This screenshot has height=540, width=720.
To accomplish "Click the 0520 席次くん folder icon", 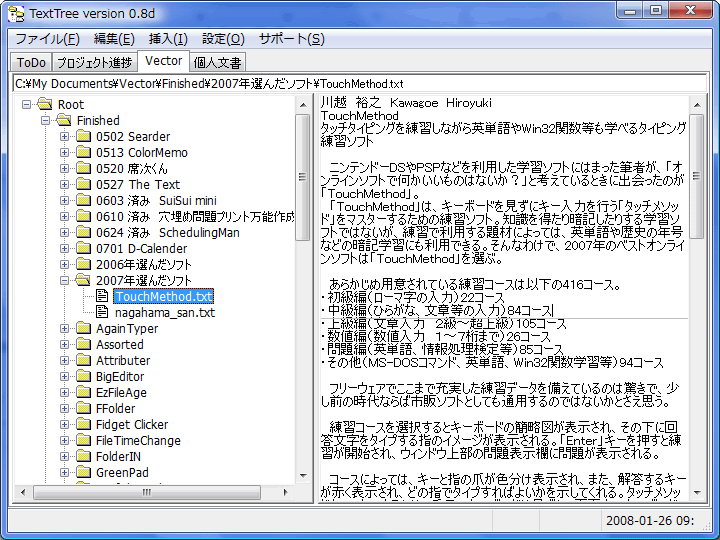I will click(x=83, y=168).
